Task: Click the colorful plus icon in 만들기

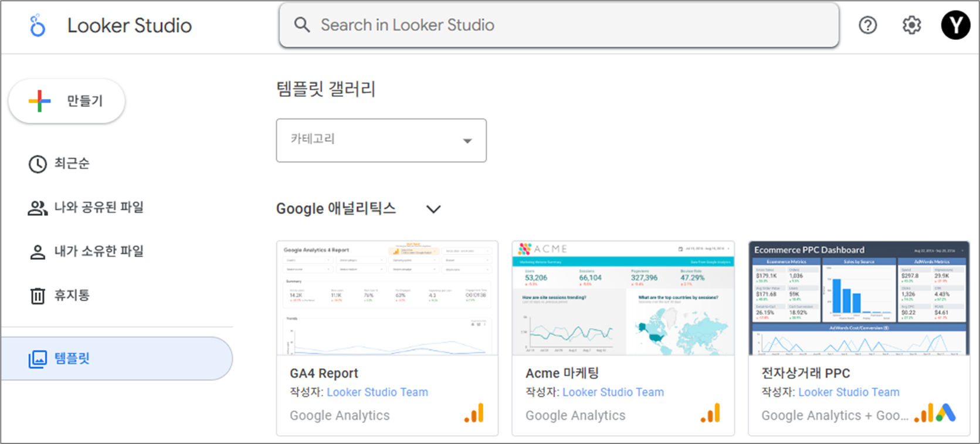Action: pos(39,101)
